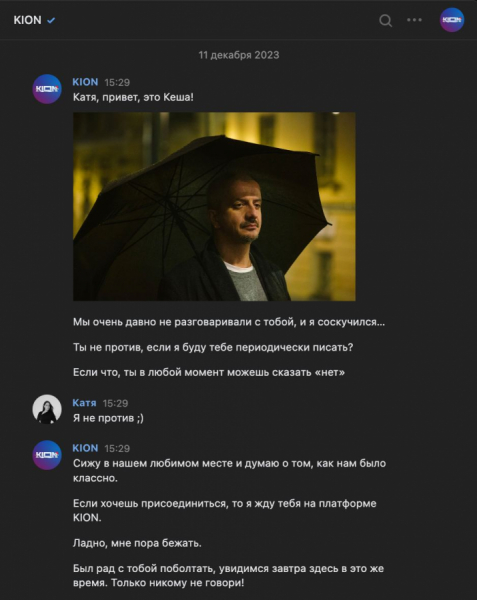Open KION sender name above the greeting message

pyautogui.click(x=85, y=82)
